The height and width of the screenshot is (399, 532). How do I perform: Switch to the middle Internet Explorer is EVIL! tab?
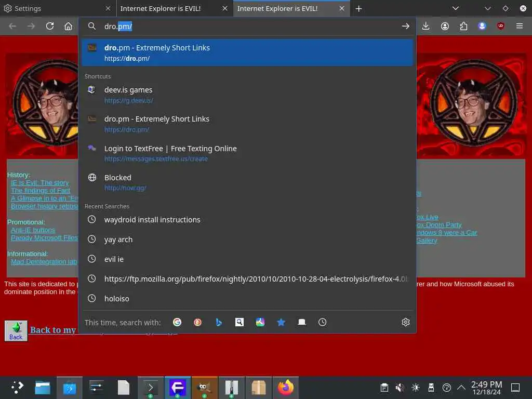(175, 8)
